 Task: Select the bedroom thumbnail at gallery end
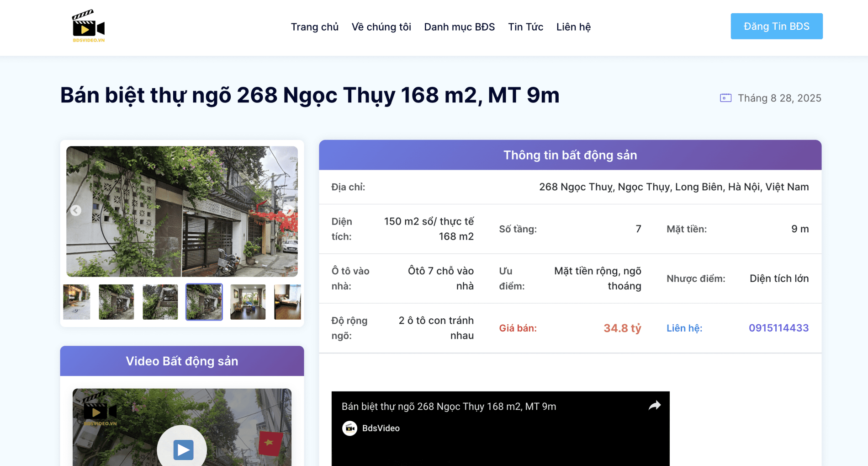(287, 302)
